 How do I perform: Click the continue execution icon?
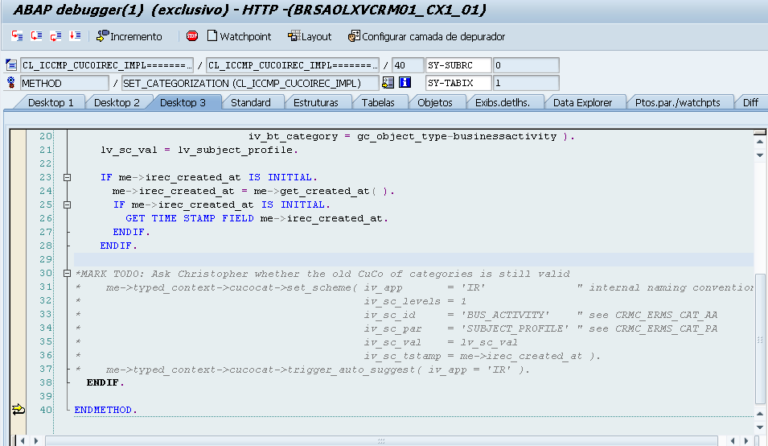tap(75, 36)
